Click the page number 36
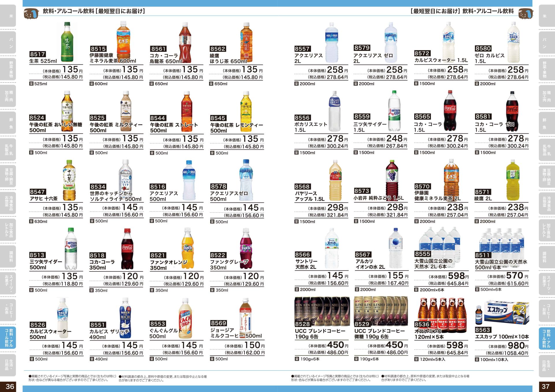This screenshot has width=555, height=392. [x=10, y=387]
